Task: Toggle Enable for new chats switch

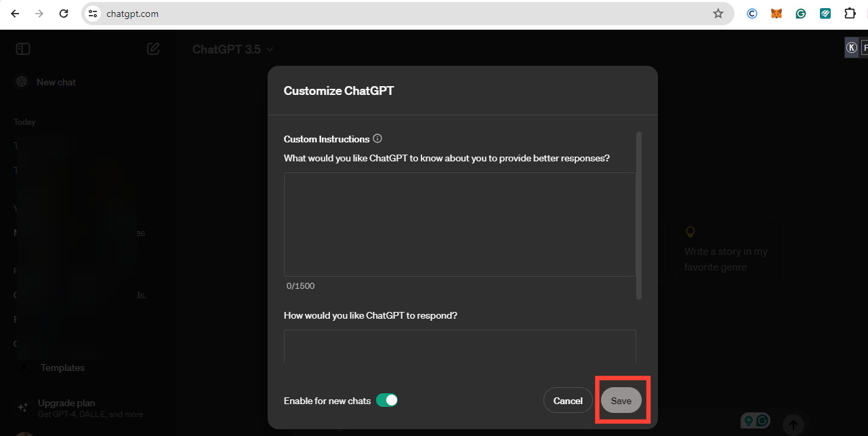Action: coord(387,400)
